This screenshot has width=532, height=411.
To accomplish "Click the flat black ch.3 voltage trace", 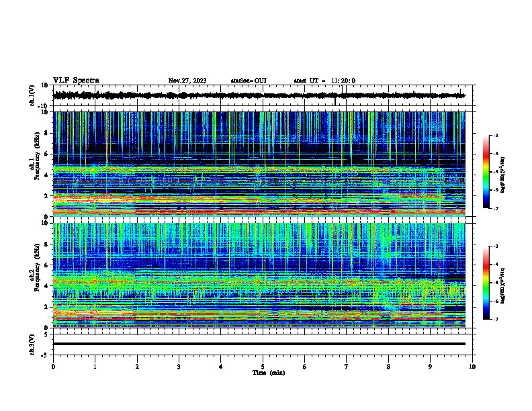I will [259, 344].
